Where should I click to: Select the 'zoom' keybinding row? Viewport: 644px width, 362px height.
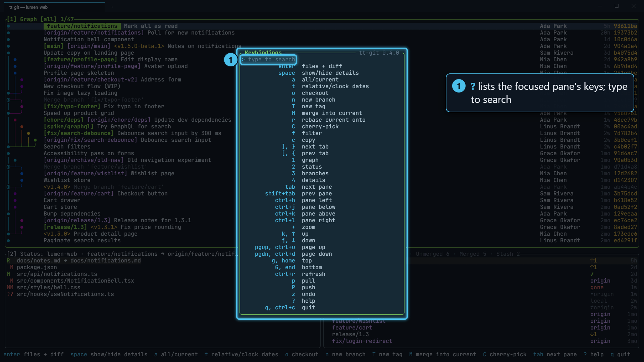coord(322,227)
